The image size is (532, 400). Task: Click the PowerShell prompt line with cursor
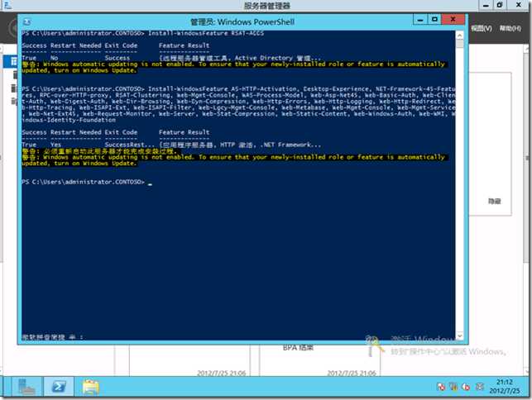coord(87,182)
